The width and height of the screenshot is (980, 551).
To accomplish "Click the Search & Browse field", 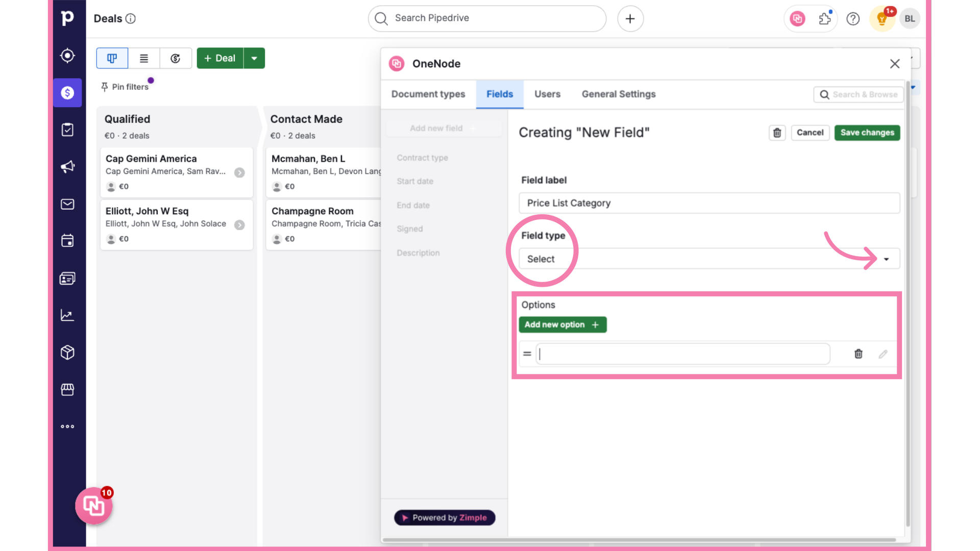I will pyautogui.click(x=859, y=94).
